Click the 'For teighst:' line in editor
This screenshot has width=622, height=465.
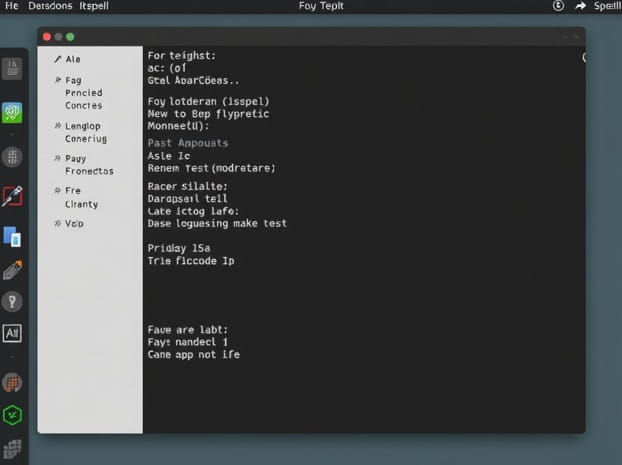[182, 56]
